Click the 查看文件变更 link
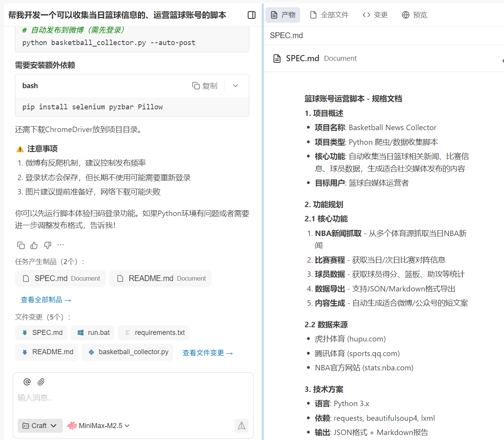This screenshot has width=504, height=440. tap(207, 352)
